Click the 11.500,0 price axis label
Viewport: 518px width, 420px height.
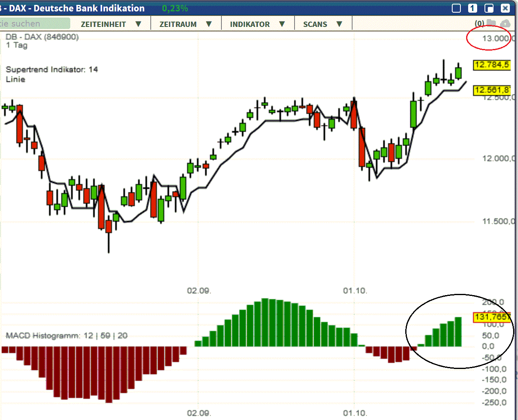point(498,221)
